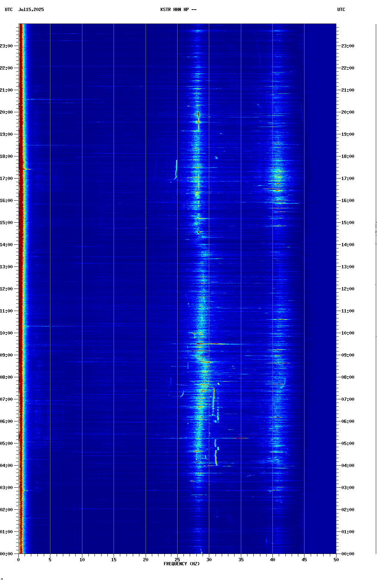Click 15:00 on the left time axis
392x583 pixels.
point(6,223)
